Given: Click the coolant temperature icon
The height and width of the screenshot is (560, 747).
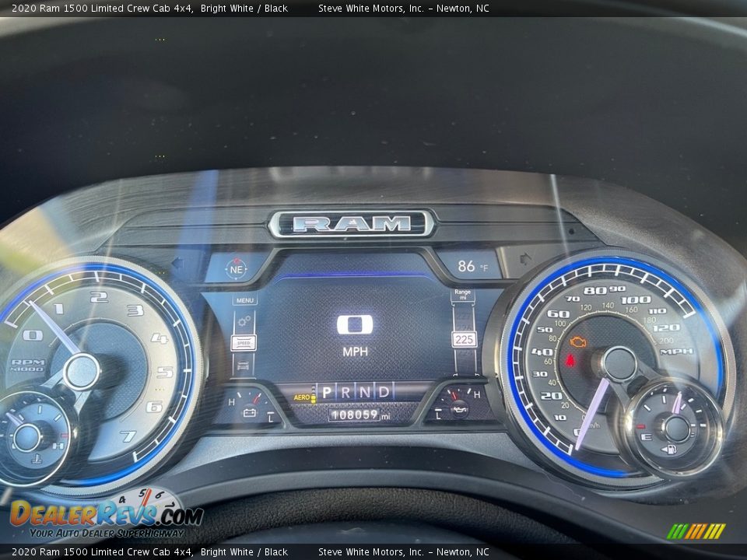Looking at the screenshot, I should click(37, 459).
